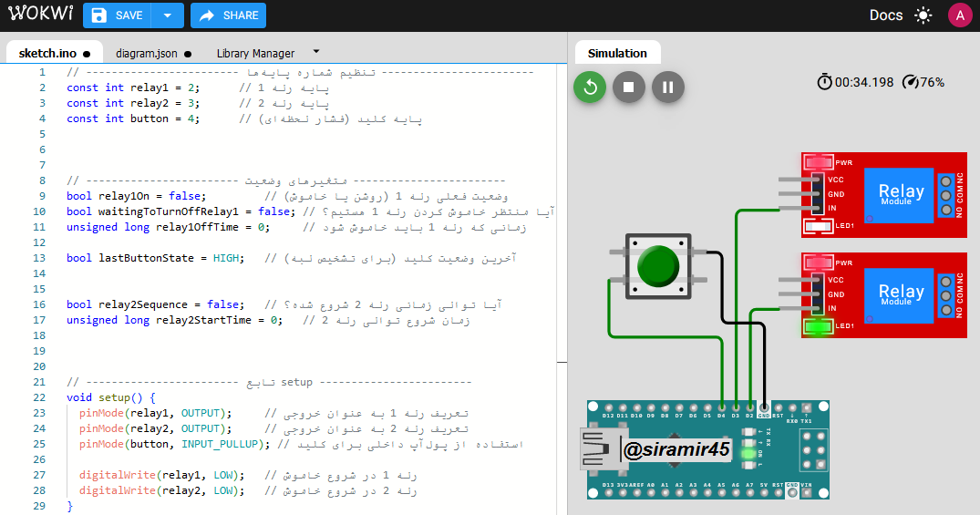The height and width of the screenshot is (515, 980).
Task: Expand the SAVE dropdown arrow
Action: [x=167, y=15]
